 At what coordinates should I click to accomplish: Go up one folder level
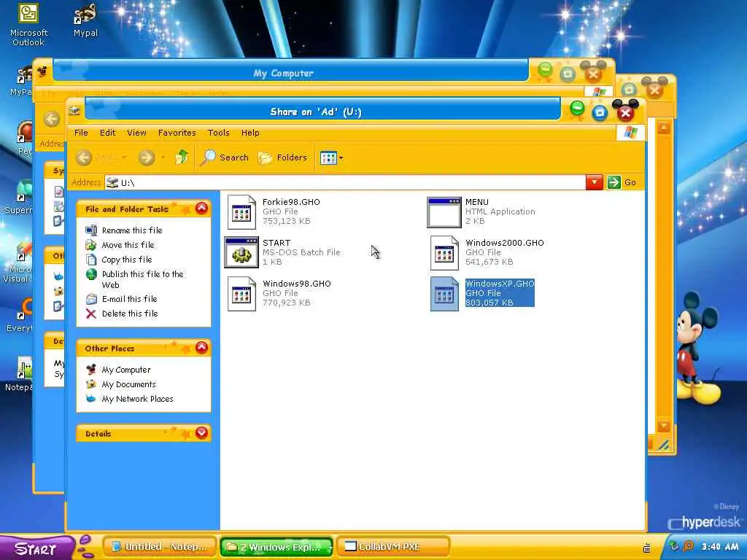pos(181,157)
